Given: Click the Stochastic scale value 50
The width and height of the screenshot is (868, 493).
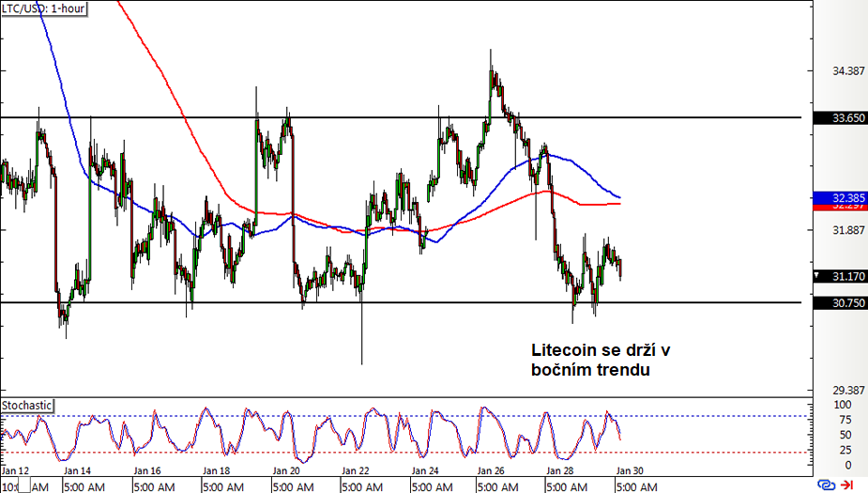Looking at the screenshot, I should click(x=845, y=435).
